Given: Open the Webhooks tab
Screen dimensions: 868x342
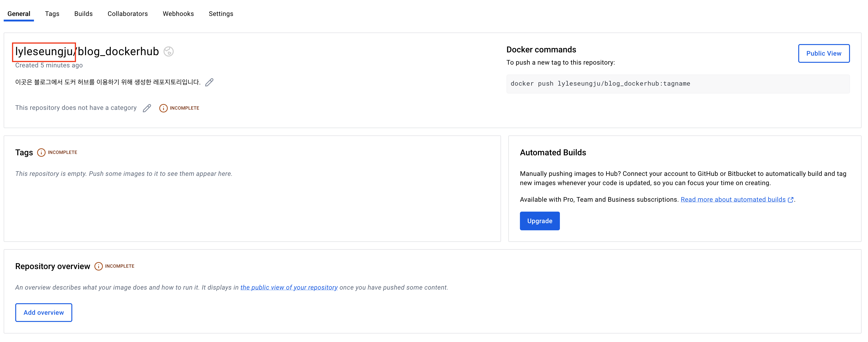Looking at the screenshot, I should (x=178, y=14).
